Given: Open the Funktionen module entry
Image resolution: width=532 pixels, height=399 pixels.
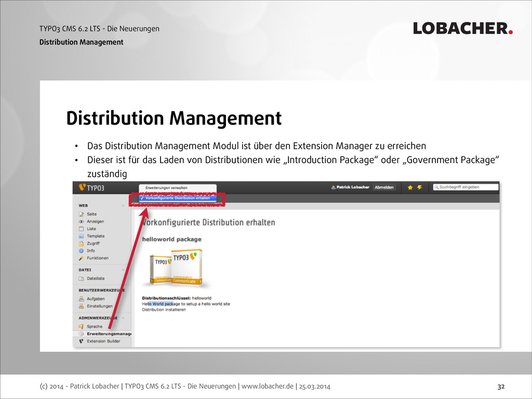Looking at the screenshot, I should coord(98,258).
